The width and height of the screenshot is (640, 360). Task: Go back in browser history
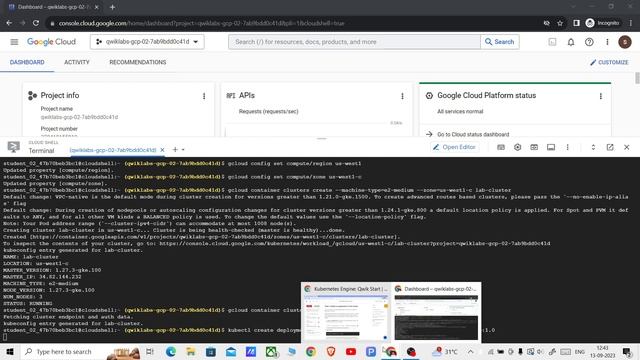[9, 23]
